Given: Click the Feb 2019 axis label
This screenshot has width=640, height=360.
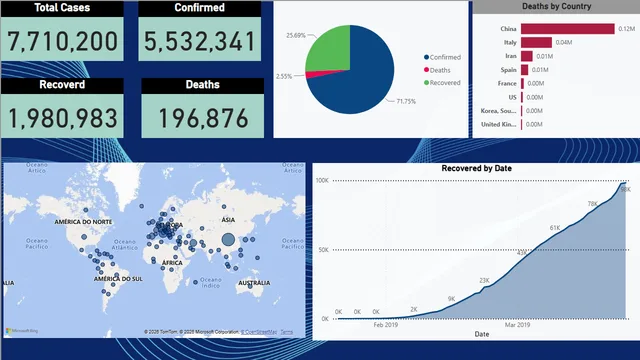Looking at the screenshot, I should pyautogui.click(x=385, y=325).
